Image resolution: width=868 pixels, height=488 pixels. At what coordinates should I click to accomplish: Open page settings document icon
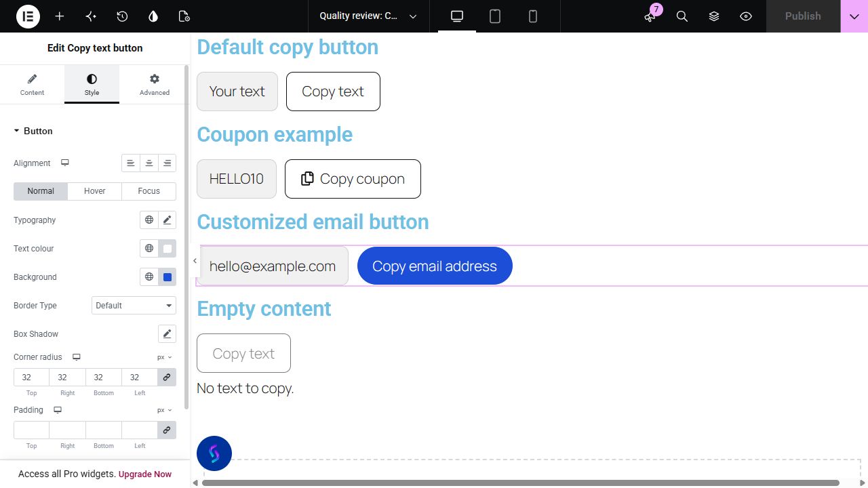(184, 16)
